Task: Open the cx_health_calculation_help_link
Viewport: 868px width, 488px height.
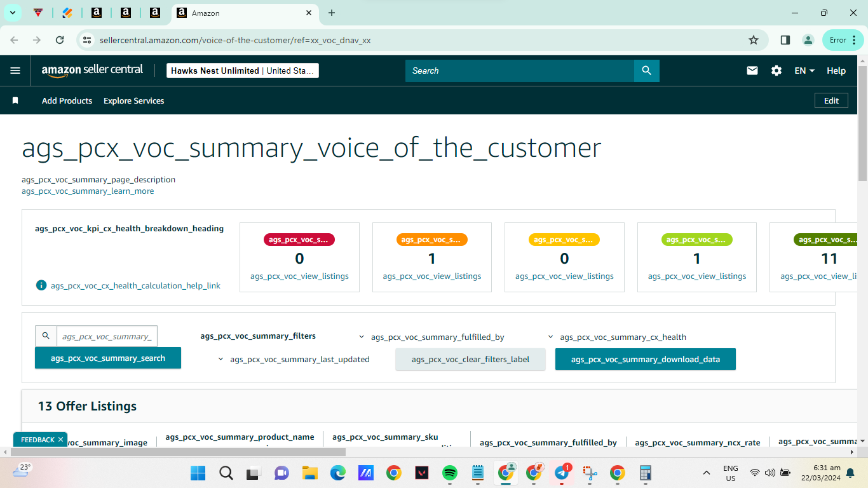Action: pyautogui.click(x=135, y=286)
